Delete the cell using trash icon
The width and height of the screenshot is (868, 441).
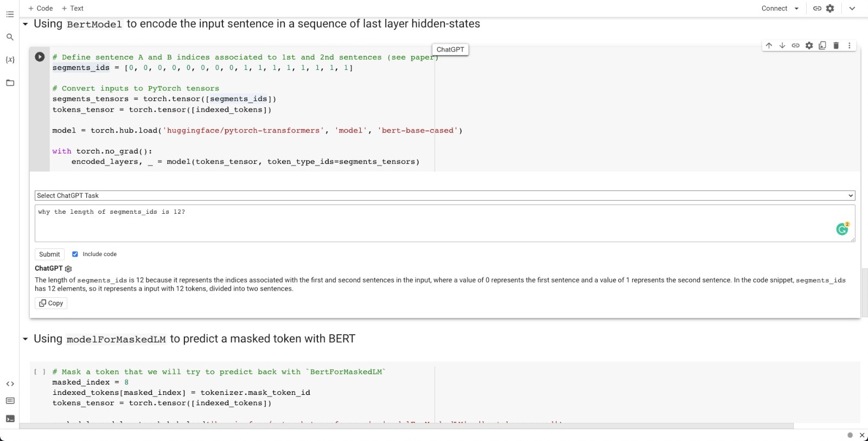[x=836, y=46]
